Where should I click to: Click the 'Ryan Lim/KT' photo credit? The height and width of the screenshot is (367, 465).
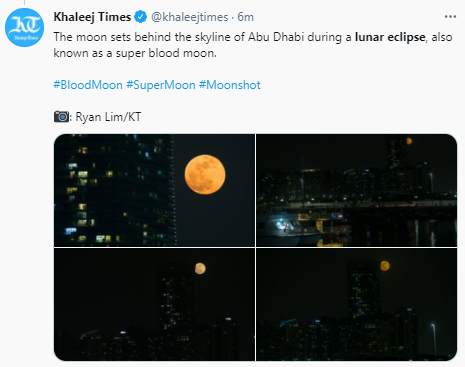click(108, 117)
